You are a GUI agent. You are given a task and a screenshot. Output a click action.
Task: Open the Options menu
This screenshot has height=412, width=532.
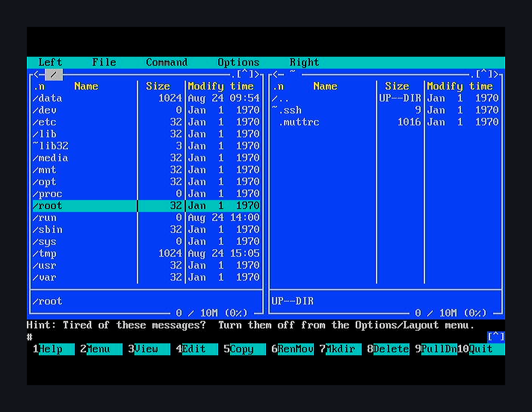239,62
